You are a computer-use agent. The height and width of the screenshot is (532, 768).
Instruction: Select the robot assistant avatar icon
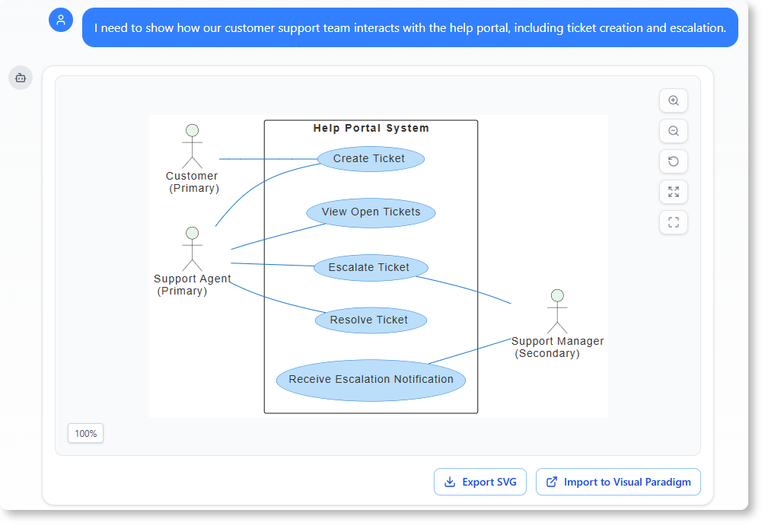20,78
